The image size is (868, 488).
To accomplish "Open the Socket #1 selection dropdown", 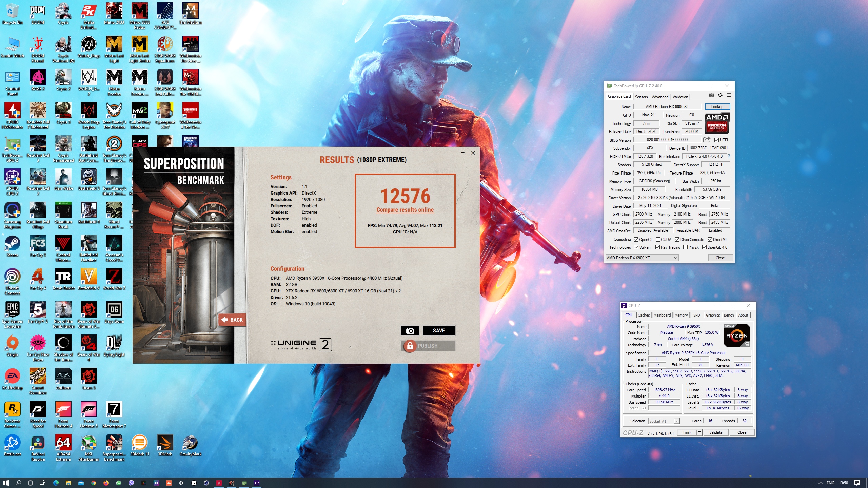I will pos(664,421).
